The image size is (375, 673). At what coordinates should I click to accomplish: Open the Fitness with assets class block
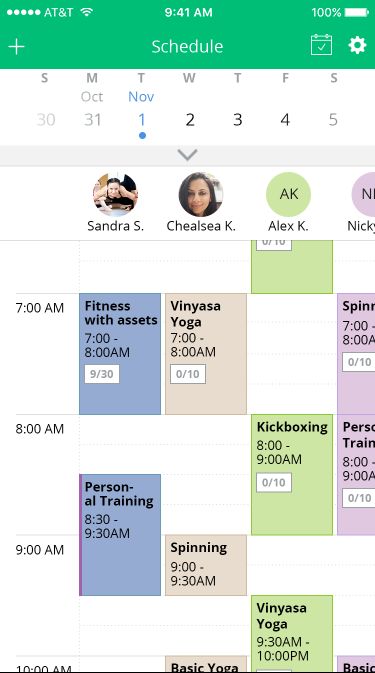(x=120, y=354)
